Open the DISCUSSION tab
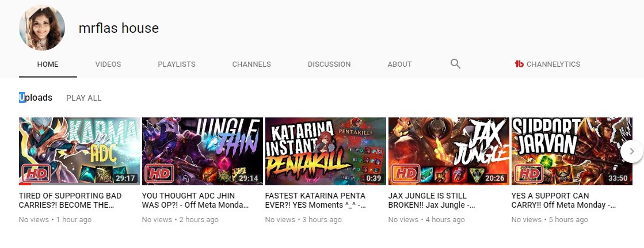644x248 pixels. [x=329, y=64]
